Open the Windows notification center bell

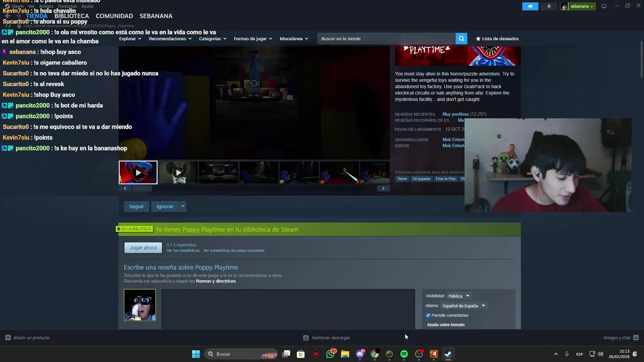(635, 354)
